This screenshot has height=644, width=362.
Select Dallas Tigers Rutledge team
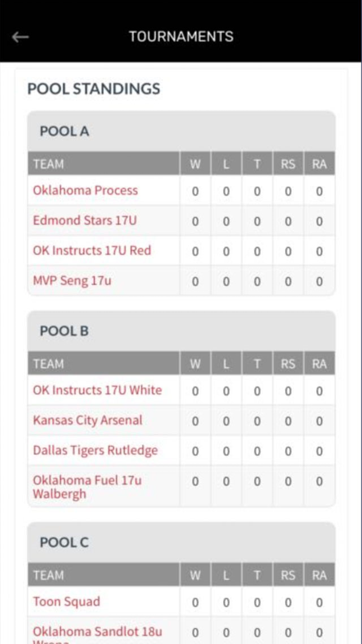95,450
